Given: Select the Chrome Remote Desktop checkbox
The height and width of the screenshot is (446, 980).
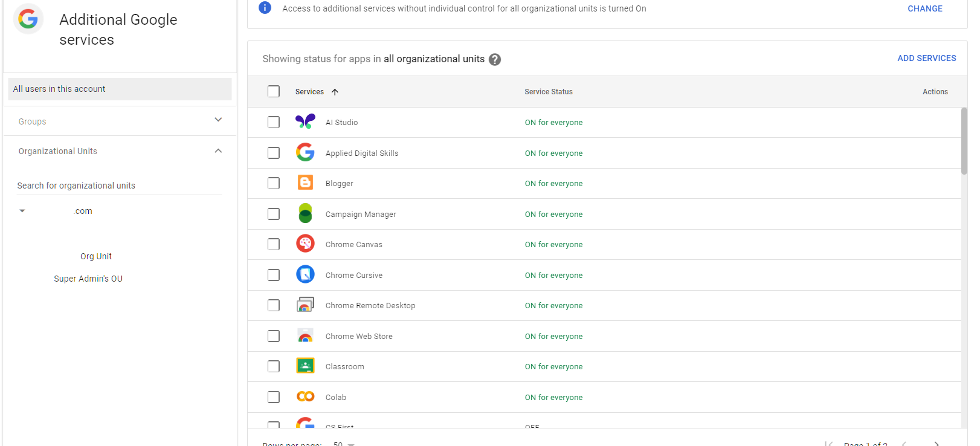Looking at the screenshot, I should (x=274, y=305).
